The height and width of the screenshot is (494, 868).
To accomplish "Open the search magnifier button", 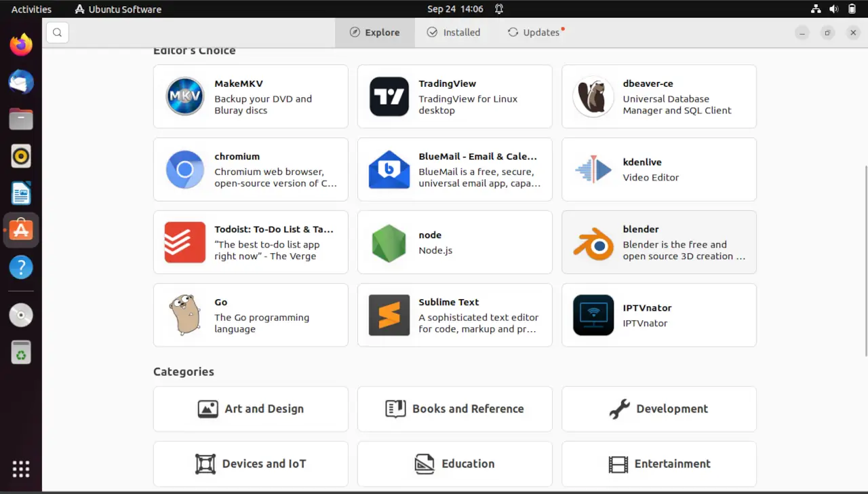I will (x=58, y=32).
